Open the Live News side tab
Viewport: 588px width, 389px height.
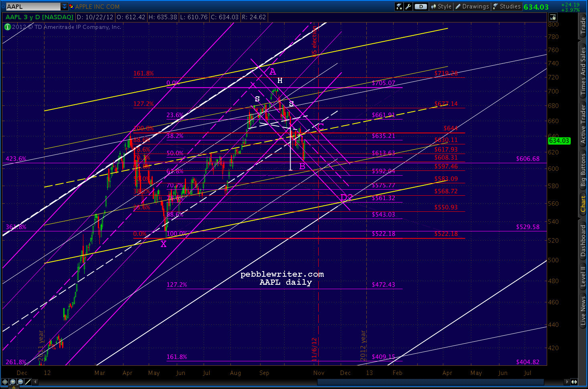pyautogui.click(x=583, y=311)
